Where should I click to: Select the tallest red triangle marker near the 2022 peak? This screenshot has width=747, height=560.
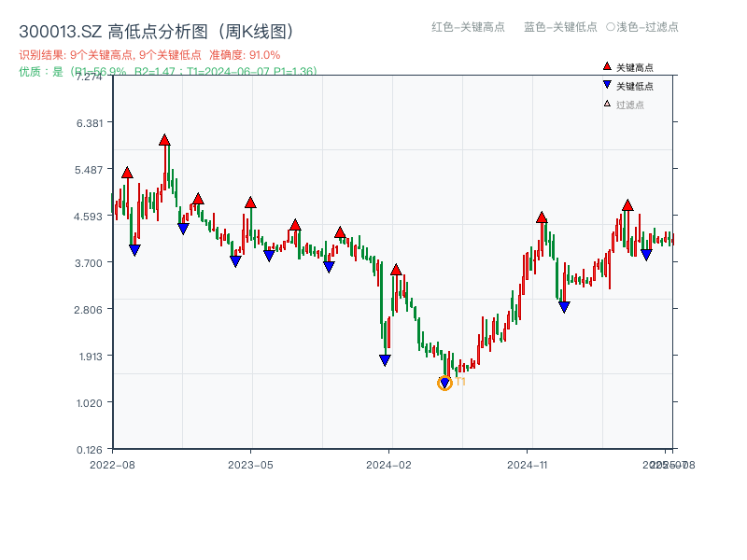click(x=163, y=141)
